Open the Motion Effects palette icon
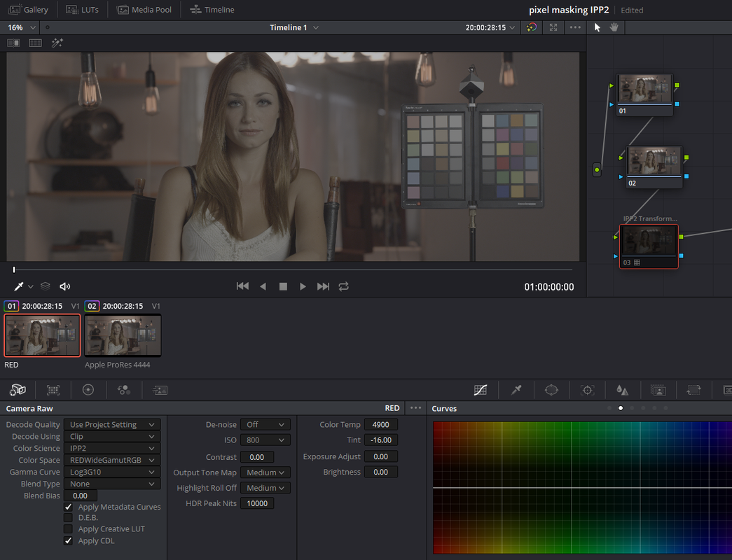Screen dimensions: 732x560 (160, 390)
